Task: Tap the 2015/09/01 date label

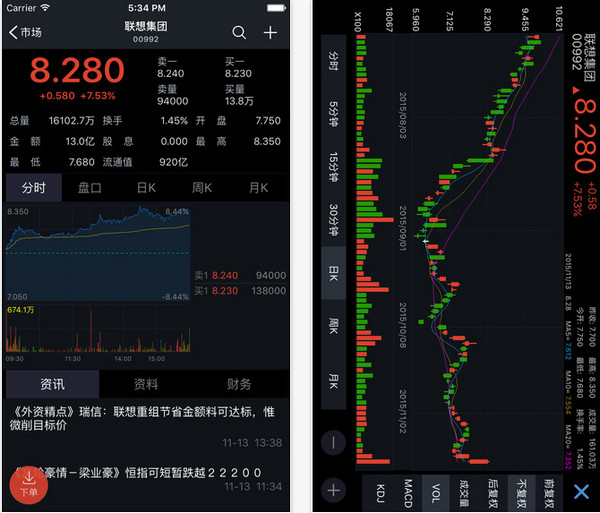Action: tap(403, 228)
